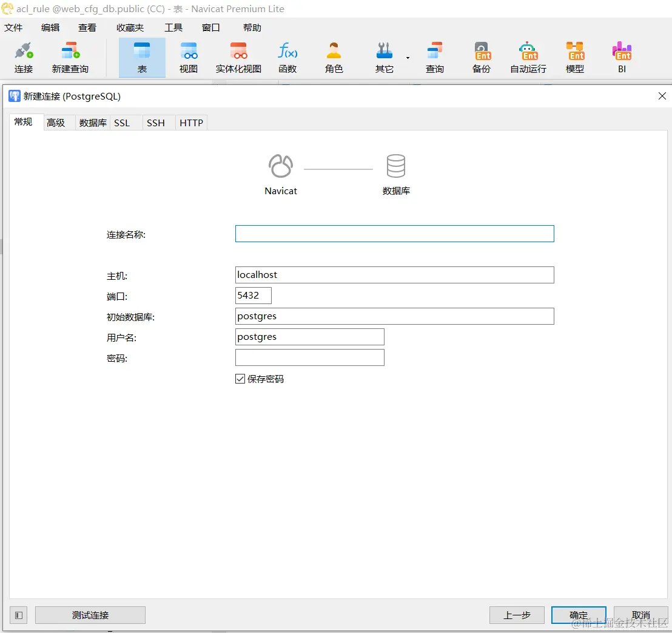Switch to the HTTP tab
Image resolution: width=672 pixels, height=633 pixels.
coord(191,123)
